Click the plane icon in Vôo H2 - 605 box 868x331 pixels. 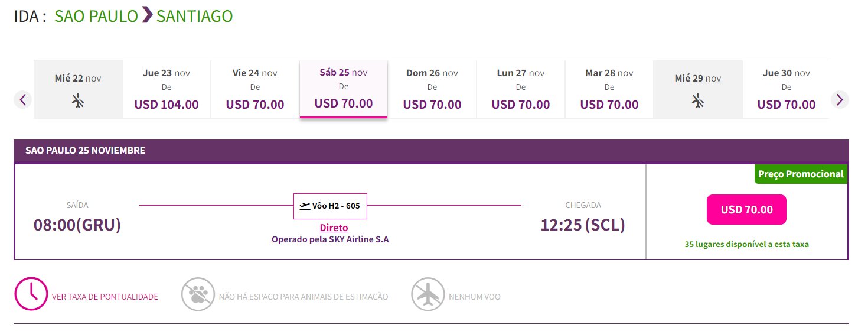click(x=305, y=206)
